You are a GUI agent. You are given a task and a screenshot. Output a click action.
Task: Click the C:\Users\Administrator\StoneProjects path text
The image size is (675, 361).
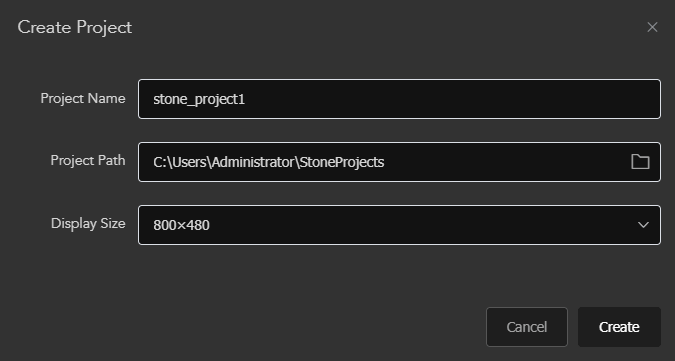[269, 162]
